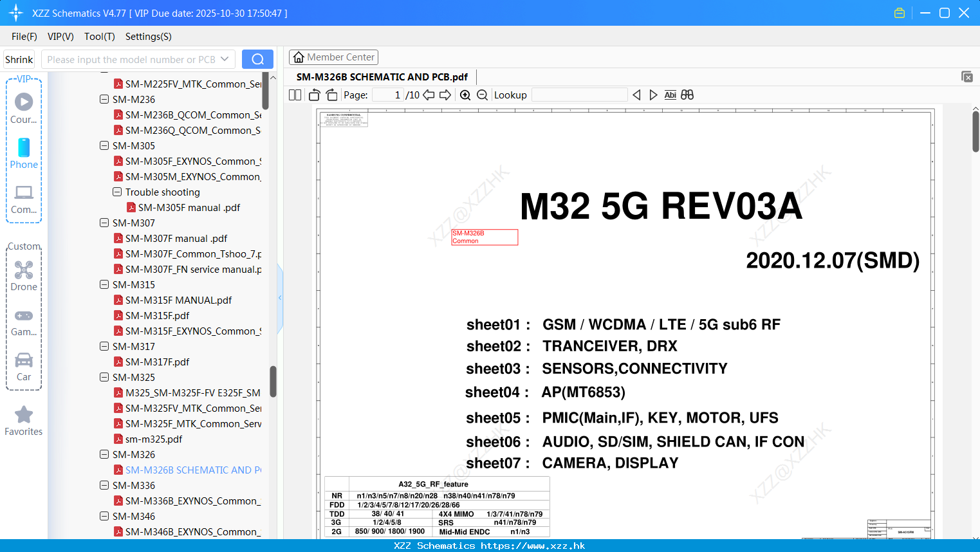
Task: Open the Settings(S) menu
Action: [x=149, y=37]
